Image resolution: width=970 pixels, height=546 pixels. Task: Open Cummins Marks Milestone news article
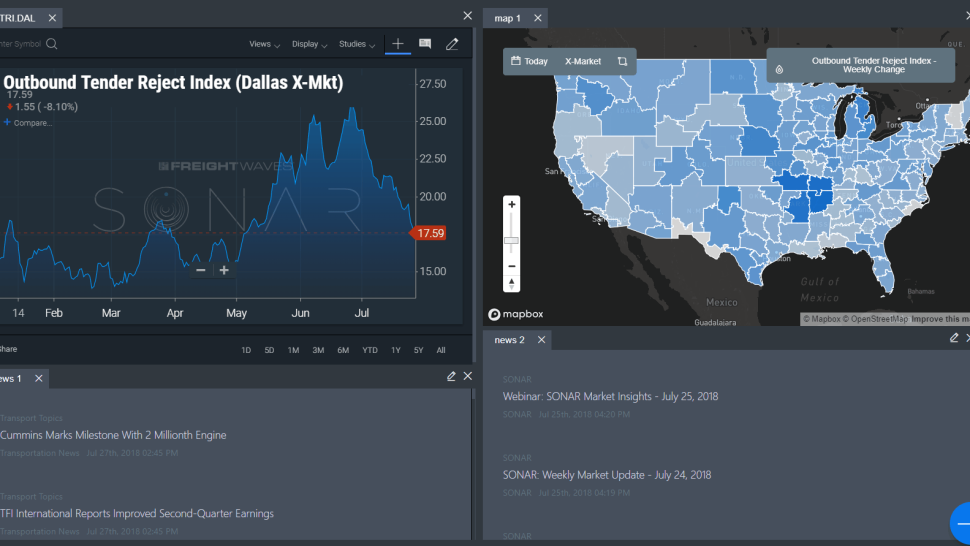pyautogui.click(x=113, y=435)
